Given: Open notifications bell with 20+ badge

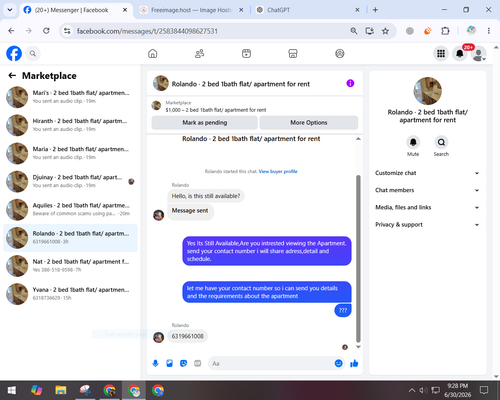Looking at the screenshot, I should [x=460, y=53].
